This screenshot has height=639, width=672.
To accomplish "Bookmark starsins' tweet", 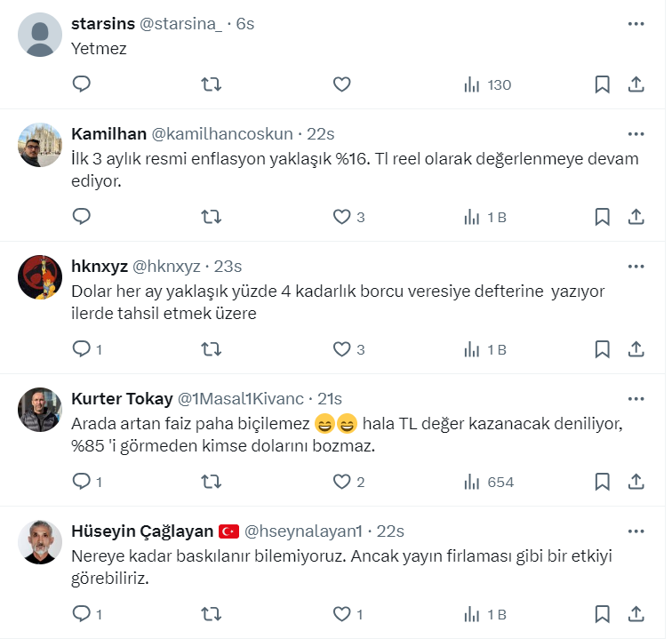I will (602, 84).
